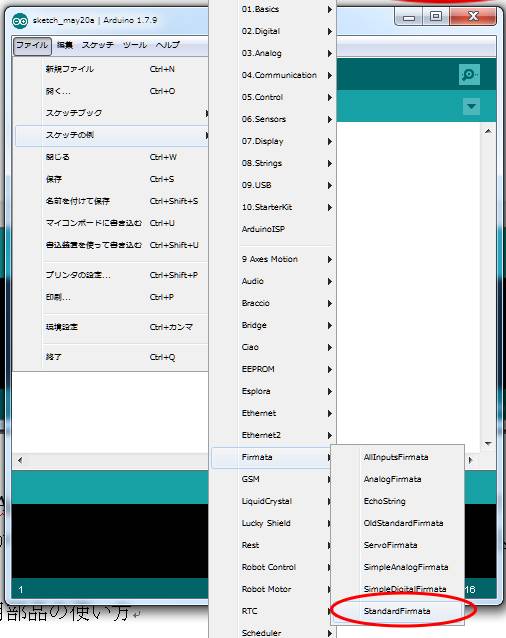This screenshot has width=506, height=638.
Task: Open Rest library examples
Action: [x=271, y=545]
